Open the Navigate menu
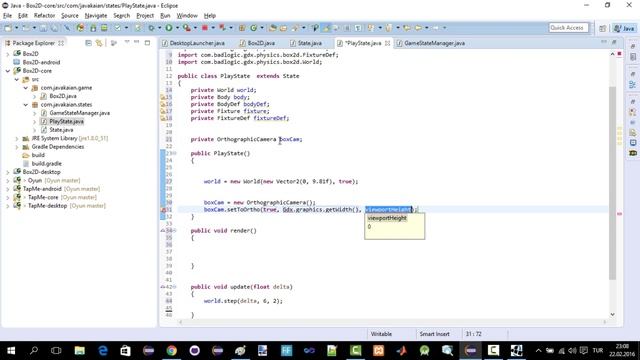The image size is (640, 360). 96,16
